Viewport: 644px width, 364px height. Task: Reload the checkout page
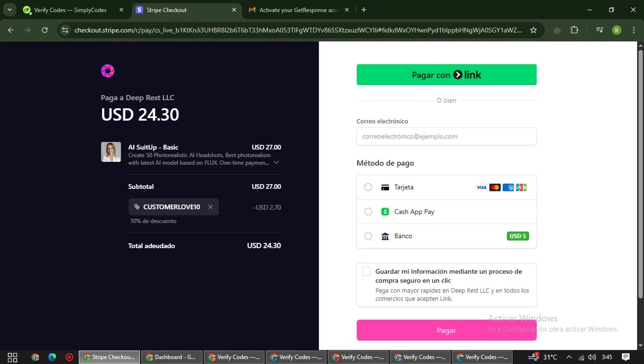[45, 30]
